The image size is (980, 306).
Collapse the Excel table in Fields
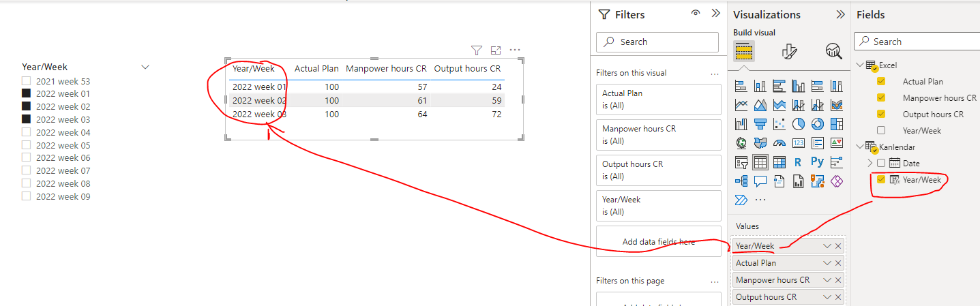[859, 65]
